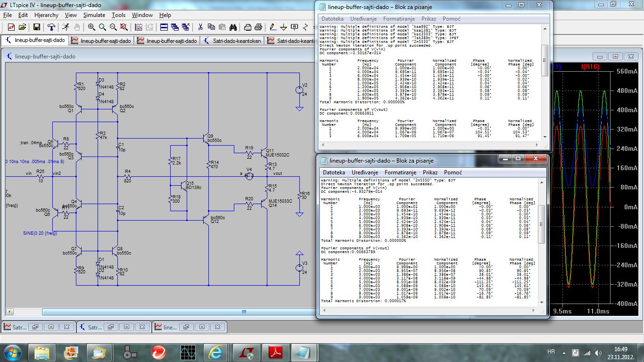Click the Tile Windows icon
Viewport: 644px width, 362px height.
[x=164, y=27]
